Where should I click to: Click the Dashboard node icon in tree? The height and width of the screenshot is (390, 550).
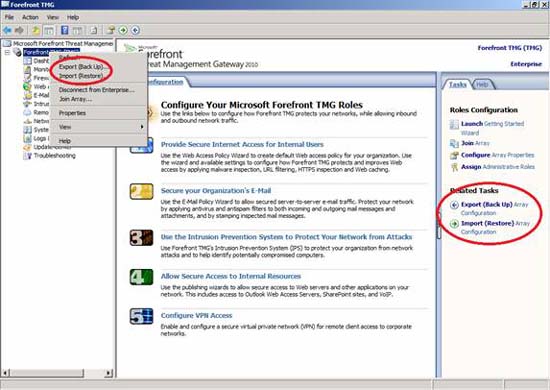click(x=27, y=61)
